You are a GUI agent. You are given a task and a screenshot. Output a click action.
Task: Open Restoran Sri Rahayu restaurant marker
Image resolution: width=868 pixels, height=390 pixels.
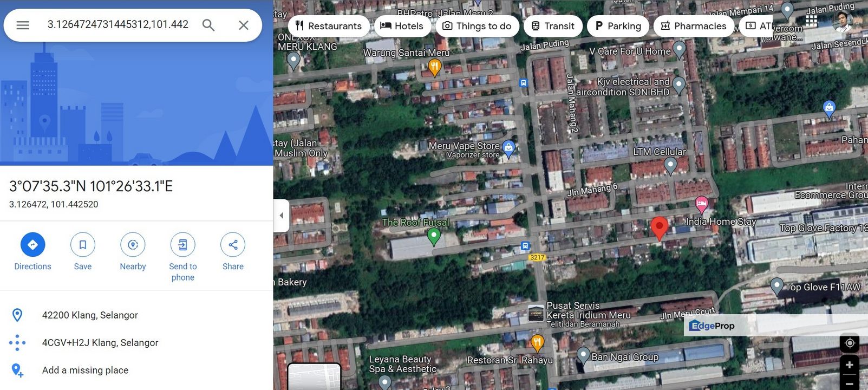[x=537, y=343]
